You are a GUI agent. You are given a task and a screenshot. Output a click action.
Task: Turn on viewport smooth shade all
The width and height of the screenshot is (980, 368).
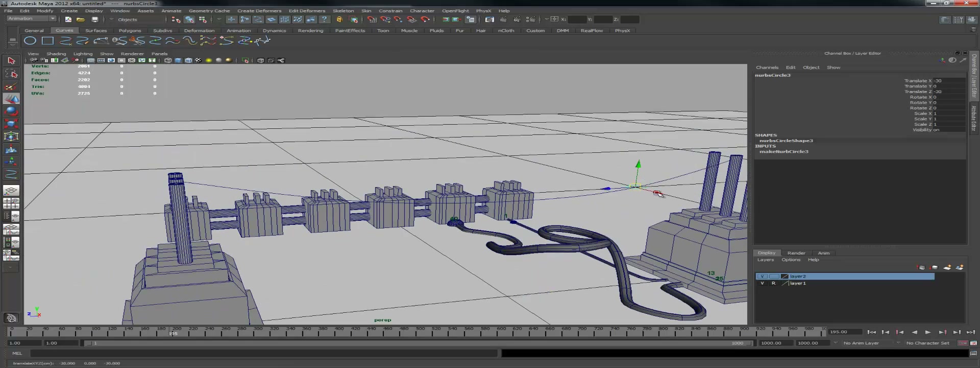[x=178, y=60]
